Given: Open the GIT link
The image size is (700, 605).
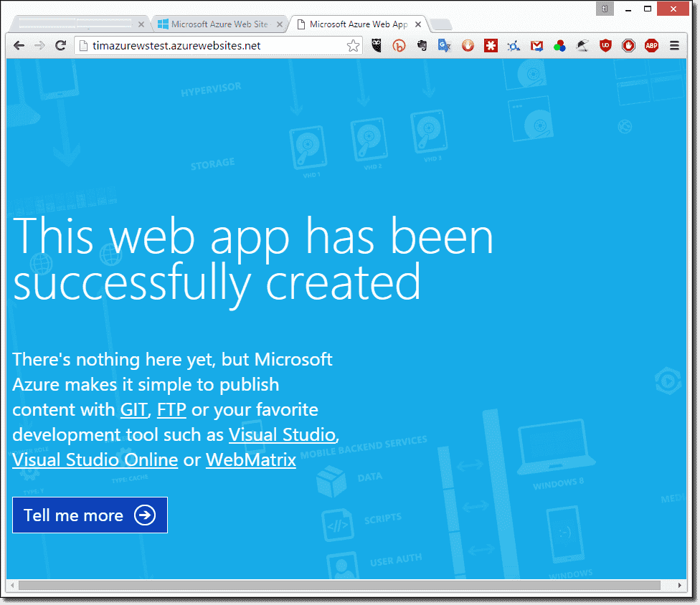Looking at the screenshot, I should coord(133,409).
